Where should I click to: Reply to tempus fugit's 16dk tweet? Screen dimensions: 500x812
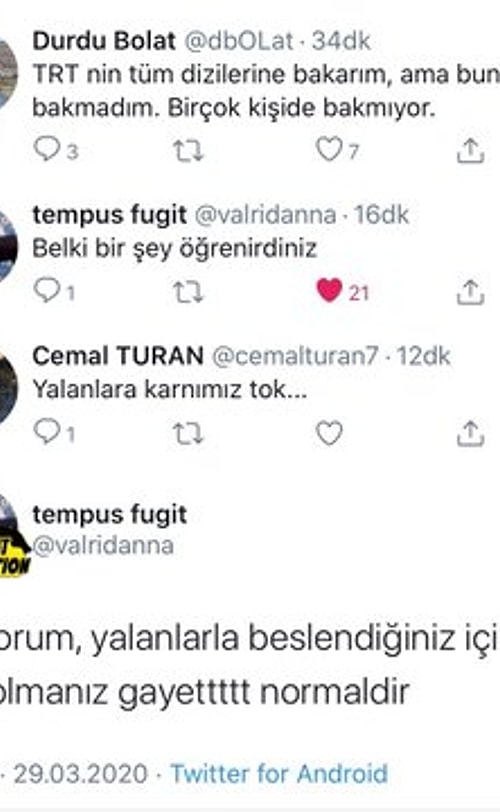48,290
